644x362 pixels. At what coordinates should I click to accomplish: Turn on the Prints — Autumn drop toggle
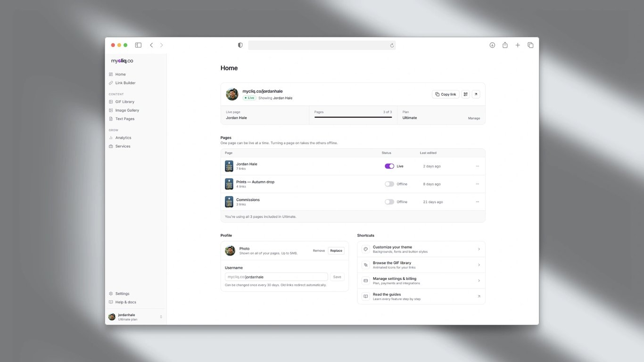tap(389, 184)
